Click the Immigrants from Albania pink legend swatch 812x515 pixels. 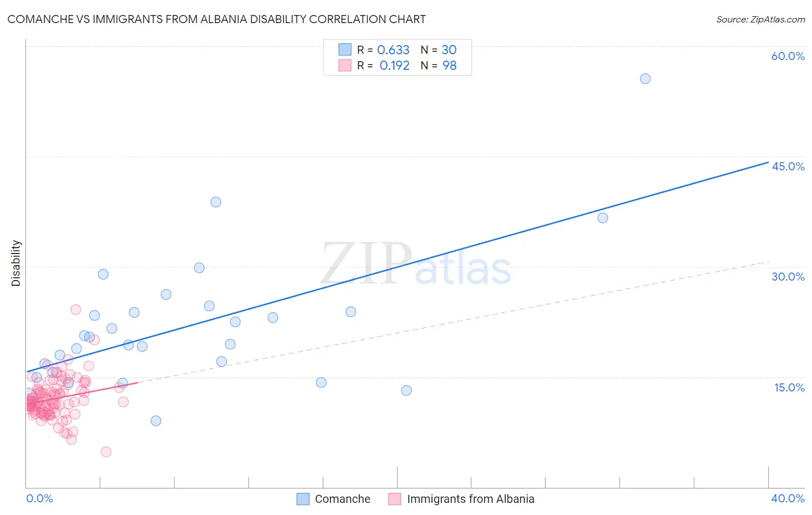395,499
